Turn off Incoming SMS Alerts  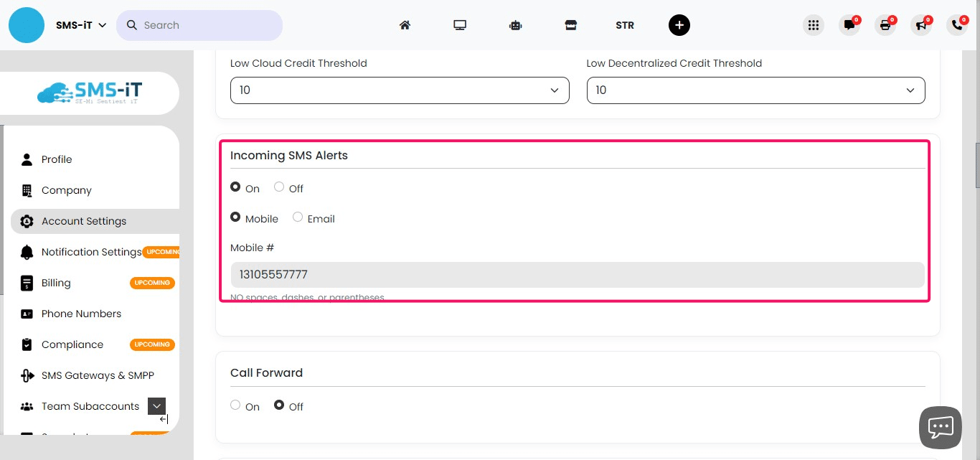pyautogui.click(x=279, y=187)
